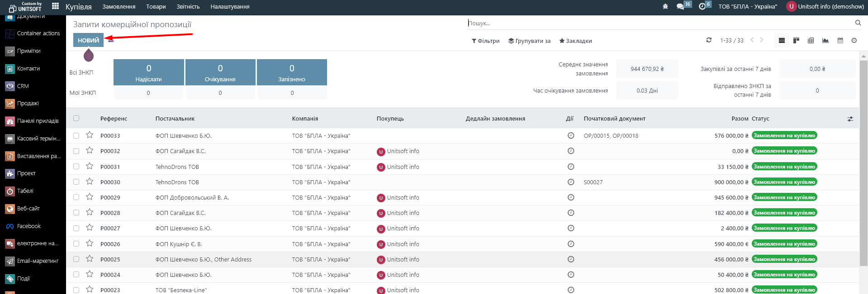868x294 pixels.
Task: Refresh the list with the reload icon
Action: click(709, 40)
